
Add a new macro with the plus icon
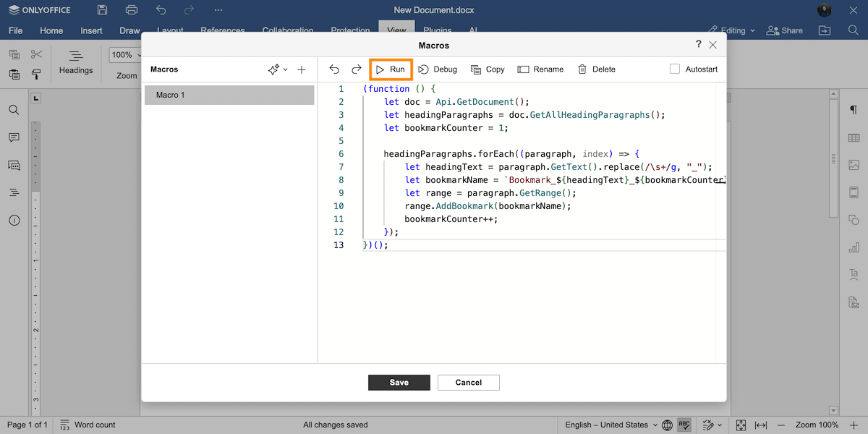pos(302,69)
